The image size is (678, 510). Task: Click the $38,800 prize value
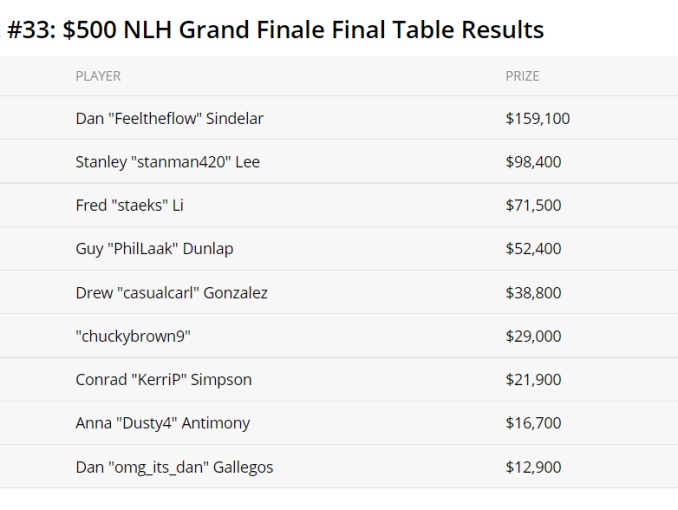click(533, 293)
